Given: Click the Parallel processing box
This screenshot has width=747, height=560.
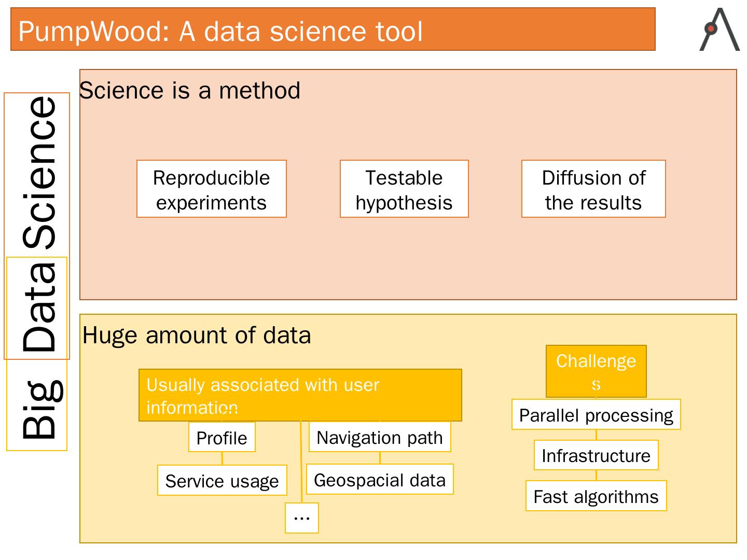Looking at the screenshot, I should click(596, 415).
